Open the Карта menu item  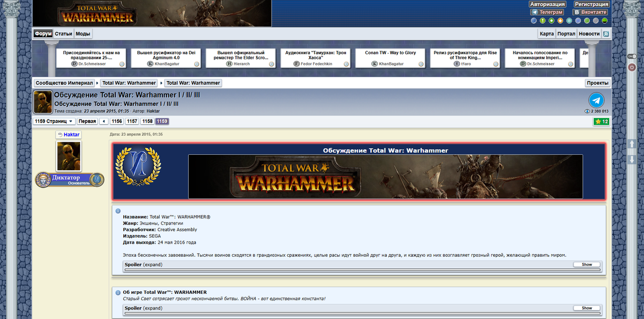(x=546, y=34)
